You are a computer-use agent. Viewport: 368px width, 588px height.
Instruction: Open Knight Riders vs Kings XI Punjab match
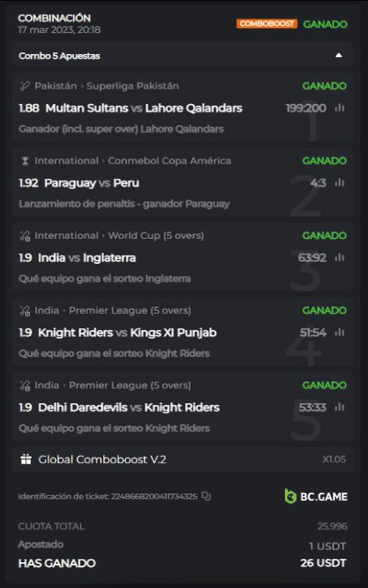[x=128, y=332]
